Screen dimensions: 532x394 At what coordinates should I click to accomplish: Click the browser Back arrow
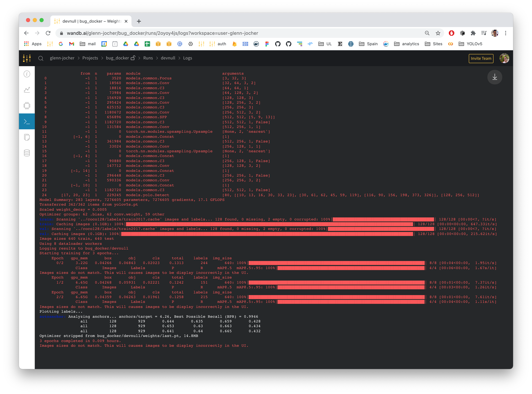27,33
